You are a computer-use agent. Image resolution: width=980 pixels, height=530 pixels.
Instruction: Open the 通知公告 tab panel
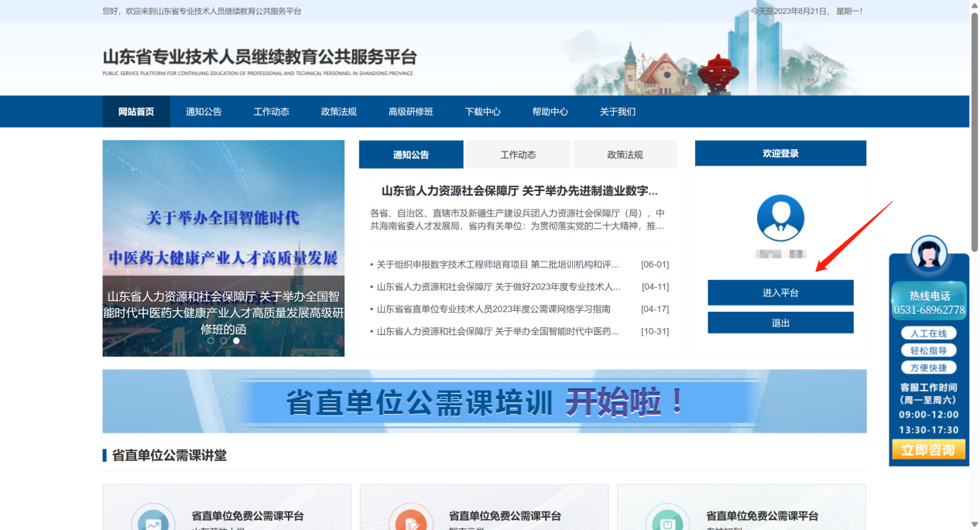(x=409, y=153)
